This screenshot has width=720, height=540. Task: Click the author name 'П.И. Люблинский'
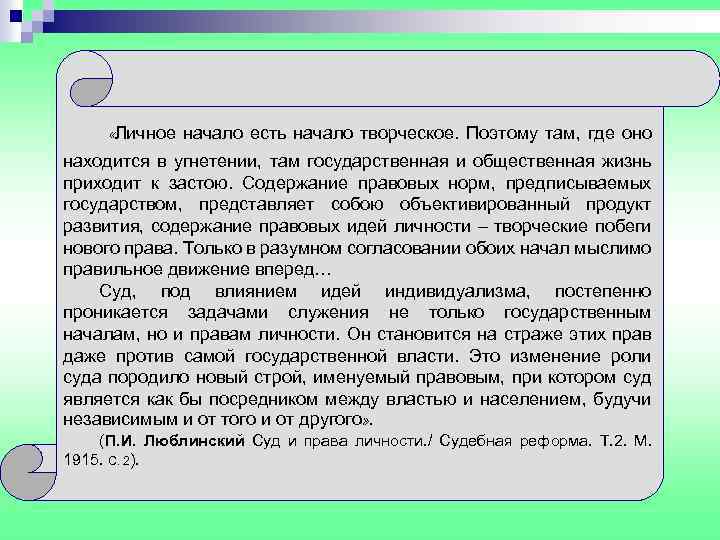pos(175,441)
